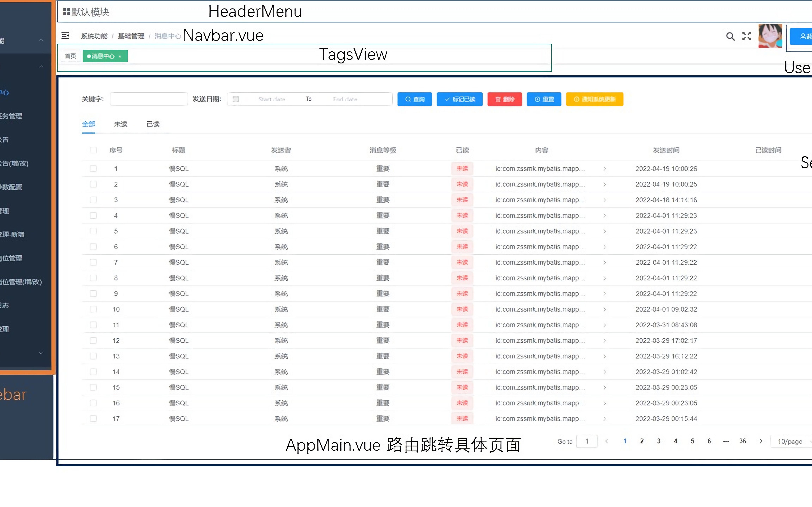Click the calendar icon in date range

[x=236, y=99]
